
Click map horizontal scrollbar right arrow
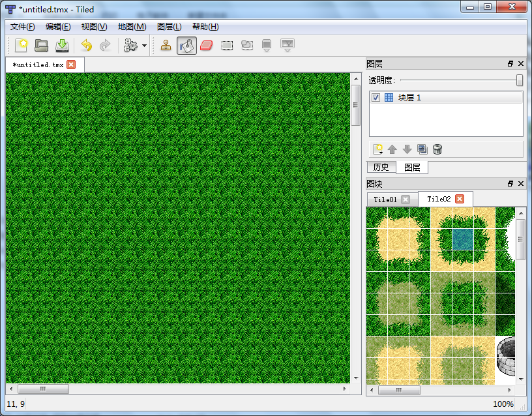(344, 389)
